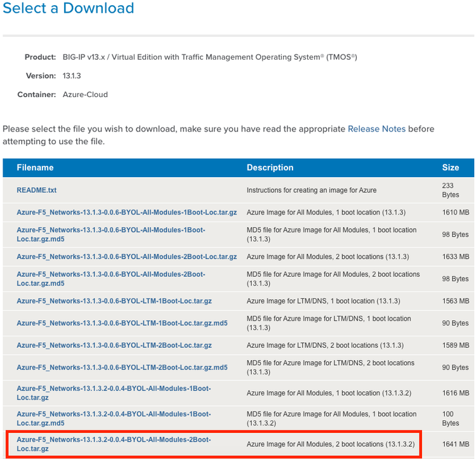Click the Size column header
Screen dimensions: 476x459
pyautogui.click(x=450, y=168)
